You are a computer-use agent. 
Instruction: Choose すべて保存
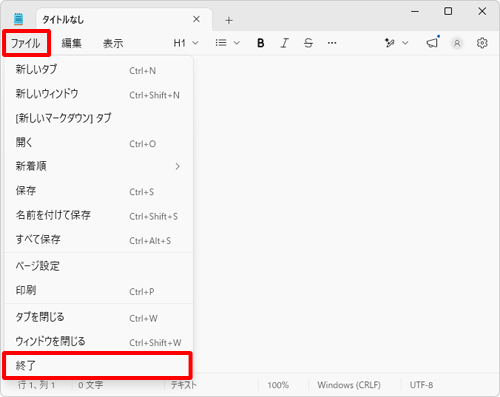pos(99,240)
